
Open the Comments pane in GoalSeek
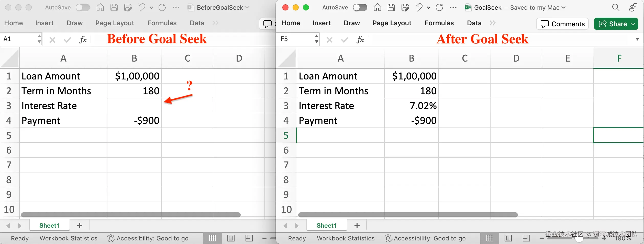pos(562,24)
